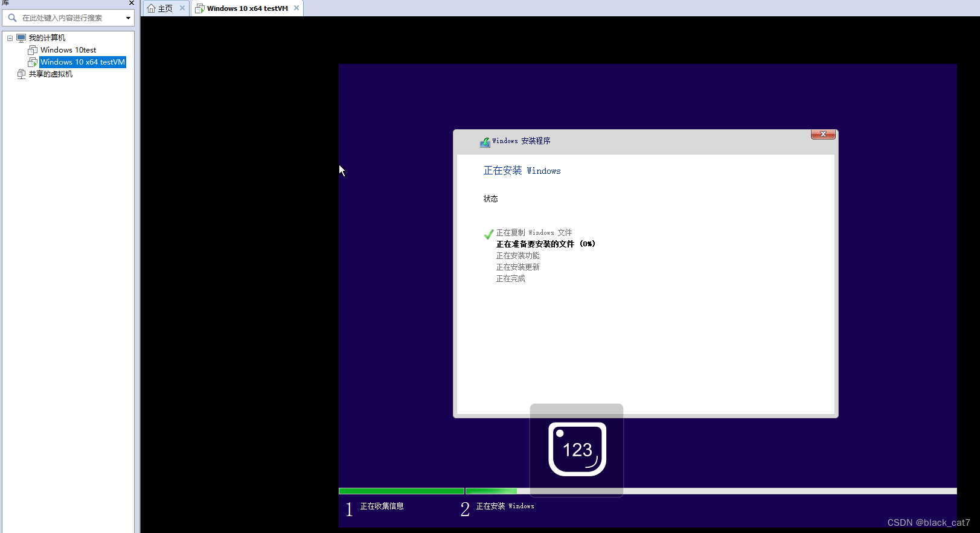
Task: Click the '正在完成' status line
Action: point(511,278)
